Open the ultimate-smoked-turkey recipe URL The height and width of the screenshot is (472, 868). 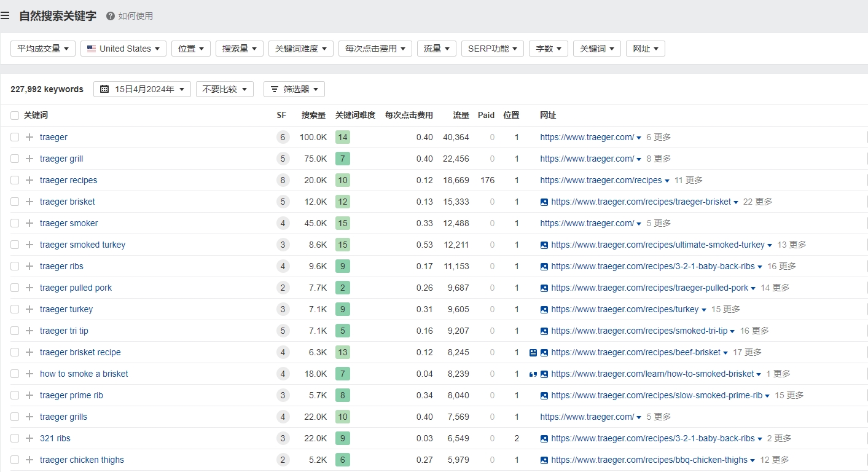point(658,245)
